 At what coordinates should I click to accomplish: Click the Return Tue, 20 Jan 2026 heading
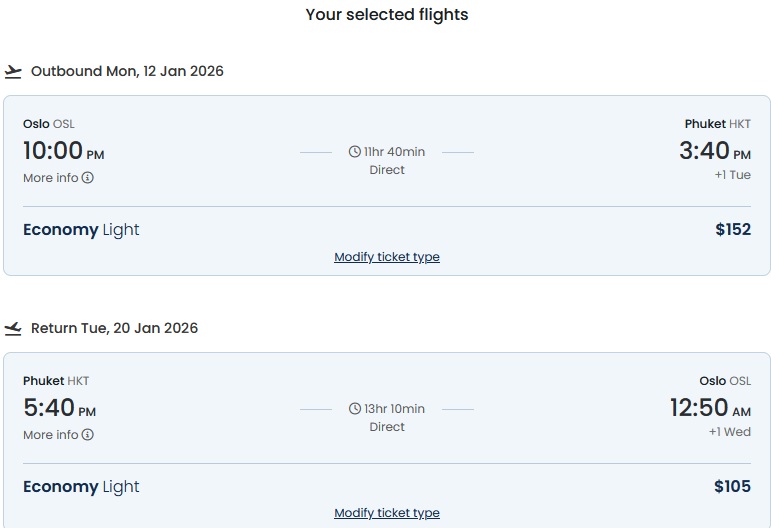pos(115,328)
